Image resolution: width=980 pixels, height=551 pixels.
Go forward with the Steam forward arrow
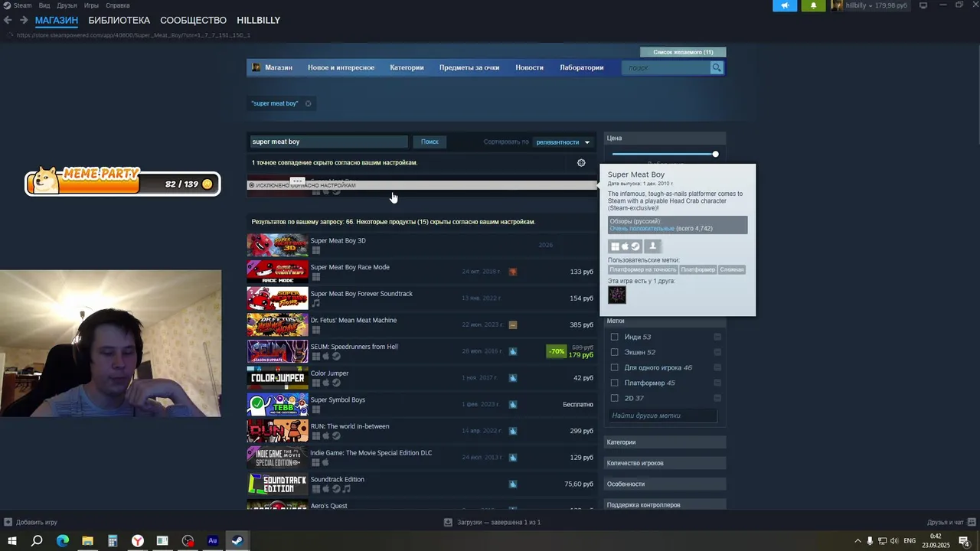pos(24,21)
